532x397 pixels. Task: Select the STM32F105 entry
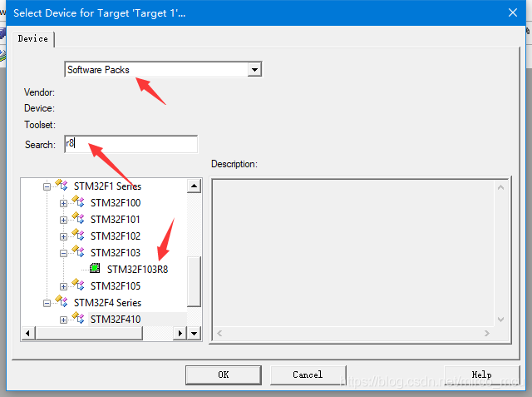[x=116, y=286]
